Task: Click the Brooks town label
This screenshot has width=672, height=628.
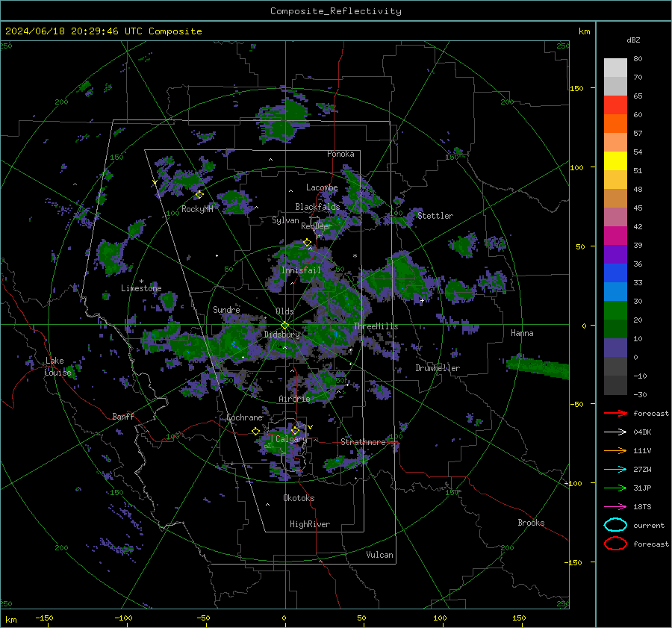Action: pyautogui.click(x=531, y=523)
